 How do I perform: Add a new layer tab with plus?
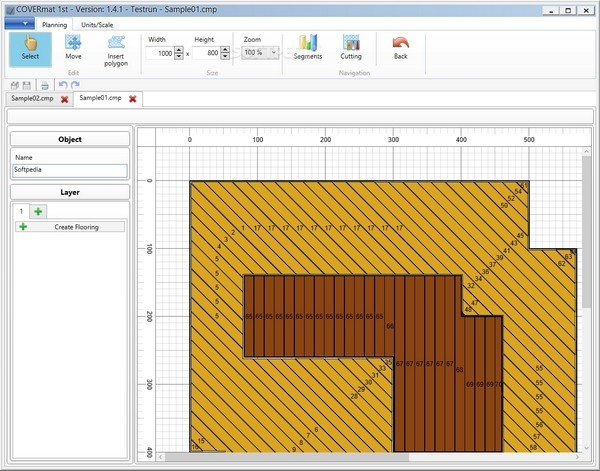(38, 211)
